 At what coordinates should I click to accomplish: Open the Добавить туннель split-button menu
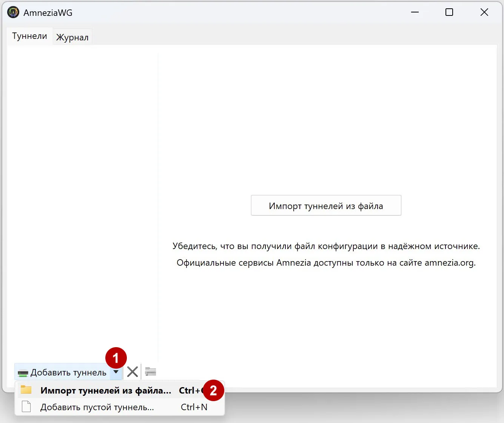point(116,372)
